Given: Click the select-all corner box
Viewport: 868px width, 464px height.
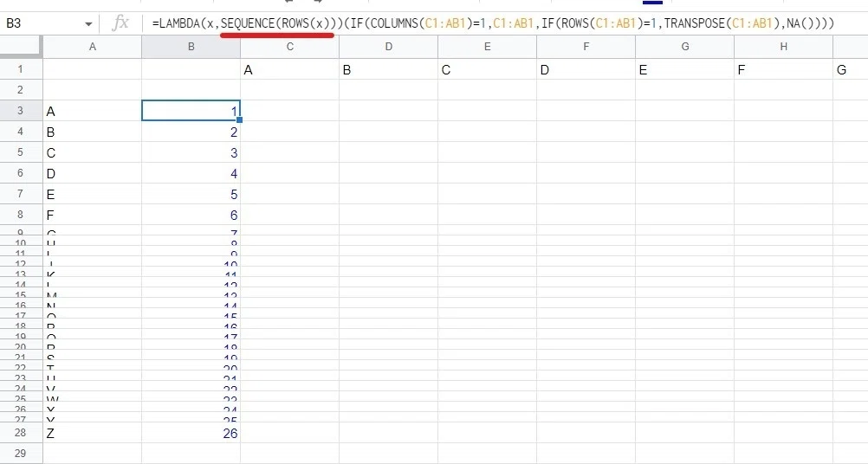Looking at the screenshot, I should 21,47.
